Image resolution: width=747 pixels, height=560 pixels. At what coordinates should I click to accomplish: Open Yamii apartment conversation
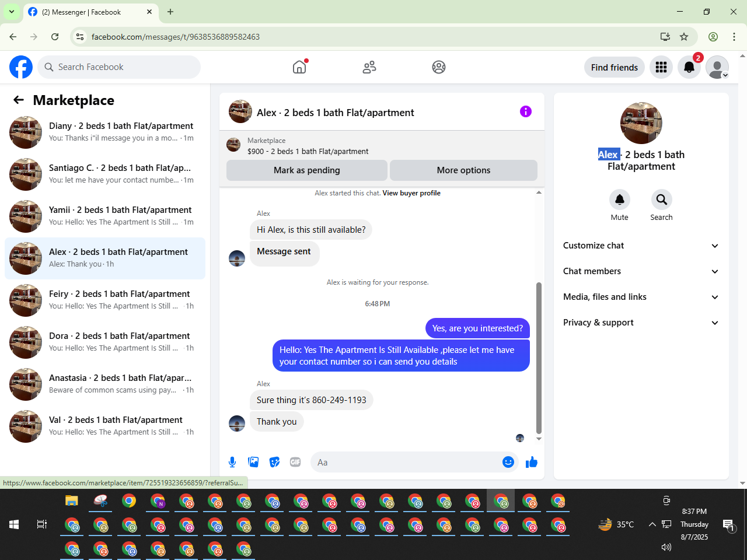pos(105,216)
